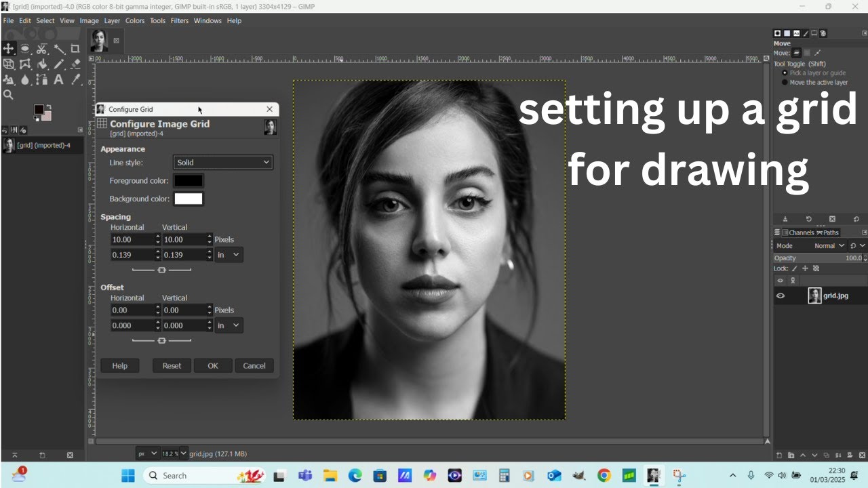Image resolution: width=868 pixels, height=488 pixels.
Task: Open the layer Mode Normal dropdown
Action: [x=810, y=245]
